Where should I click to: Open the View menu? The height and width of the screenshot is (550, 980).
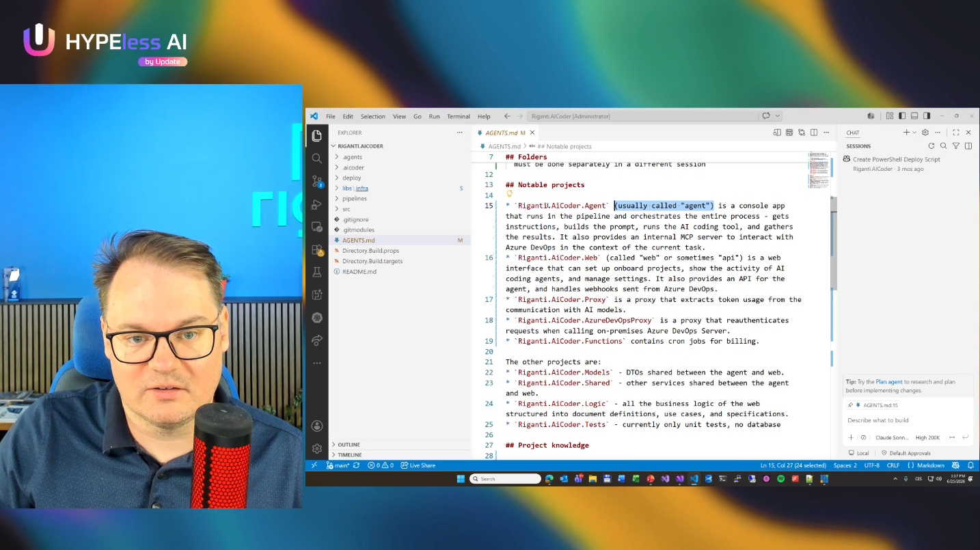click(x=400, y=116)
